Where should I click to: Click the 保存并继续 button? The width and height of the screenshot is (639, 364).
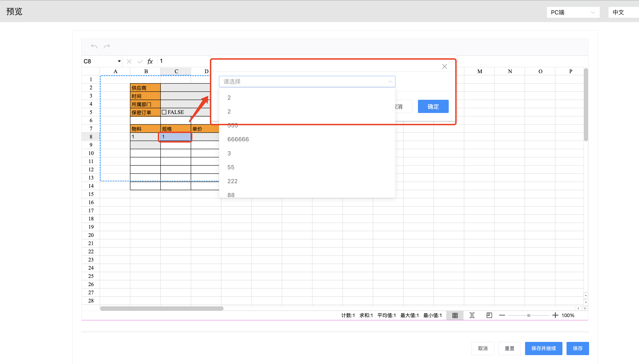pos(544,348)
